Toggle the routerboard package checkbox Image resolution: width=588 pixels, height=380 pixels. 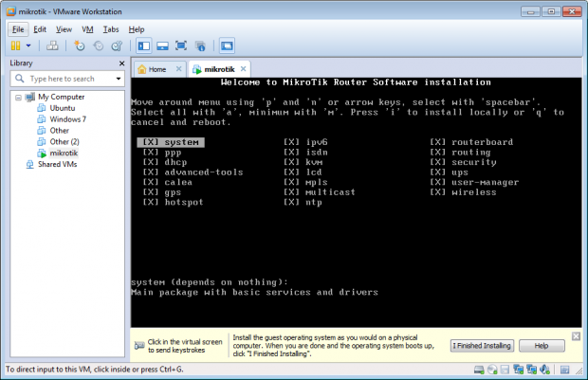(437, 142)
